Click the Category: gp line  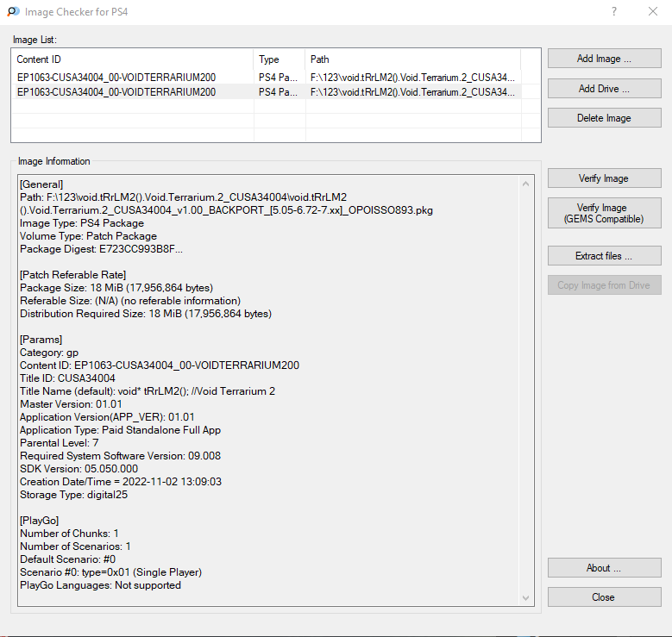point(49,353)
